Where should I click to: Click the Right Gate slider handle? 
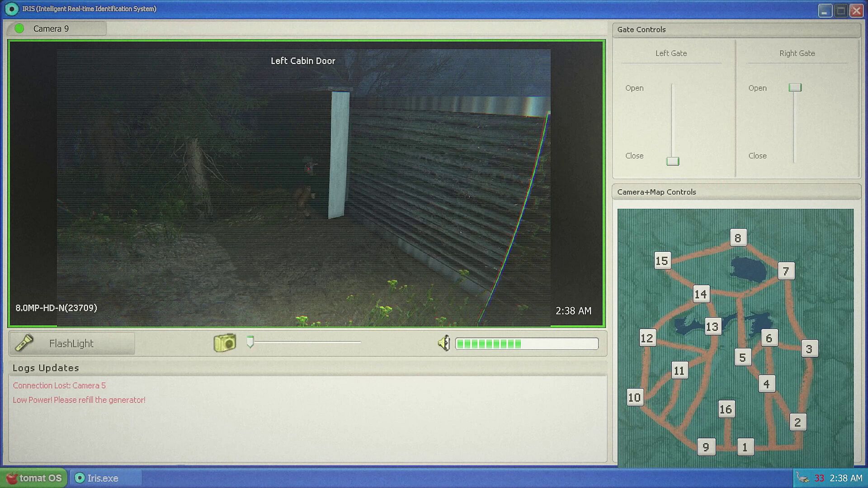click(x=795, y=88)
